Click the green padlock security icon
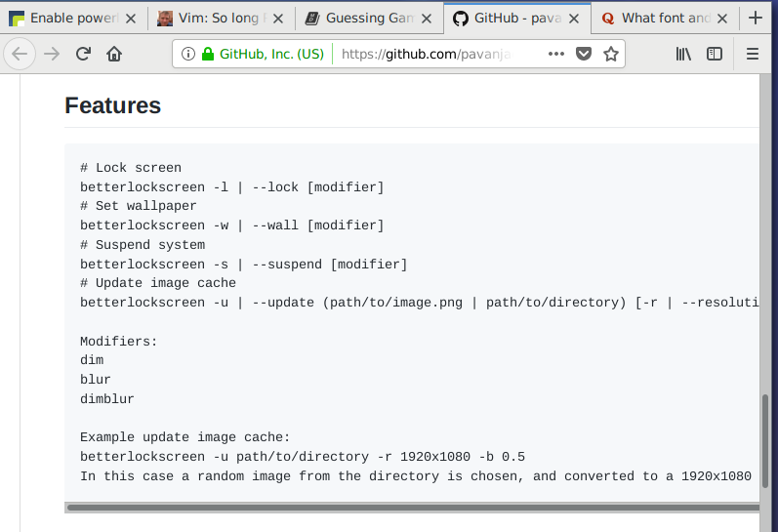This screenshot has width=778, height=532. click(207, 54)
